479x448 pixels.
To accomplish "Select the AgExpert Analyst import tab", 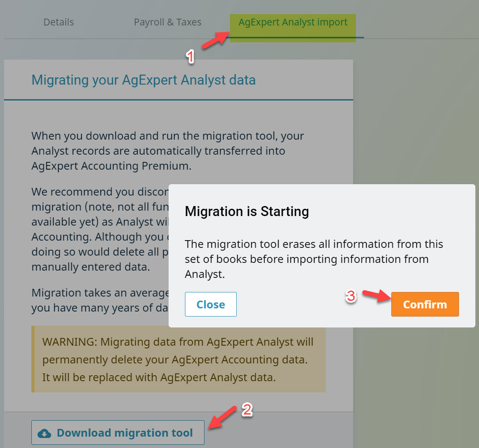I will click(x=293, y=22).
